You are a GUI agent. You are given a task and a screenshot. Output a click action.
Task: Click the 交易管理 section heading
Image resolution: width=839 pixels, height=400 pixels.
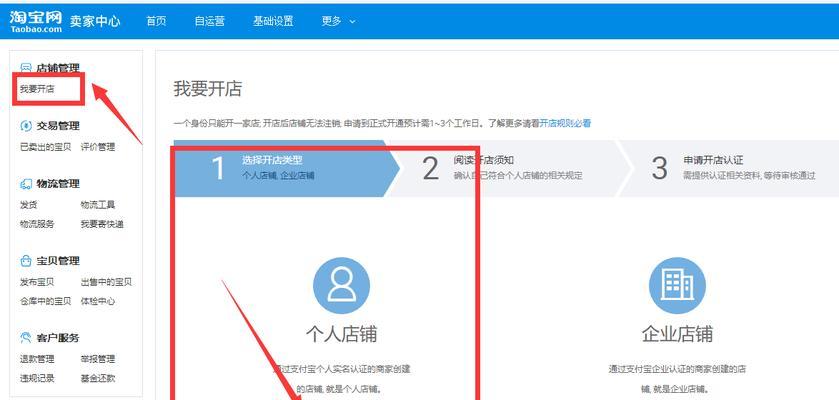[x=58, y=126]
